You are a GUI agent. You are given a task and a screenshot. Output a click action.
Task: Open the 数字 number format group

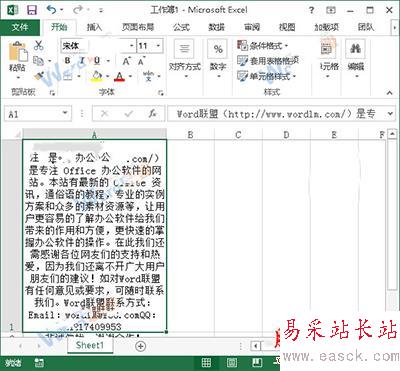tap(218, 59)
